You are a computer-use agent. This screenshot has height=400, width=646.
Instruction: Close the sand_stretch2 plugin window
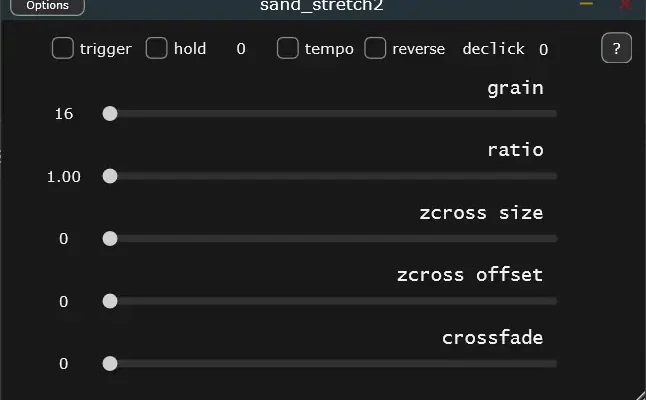coord(625,4)
